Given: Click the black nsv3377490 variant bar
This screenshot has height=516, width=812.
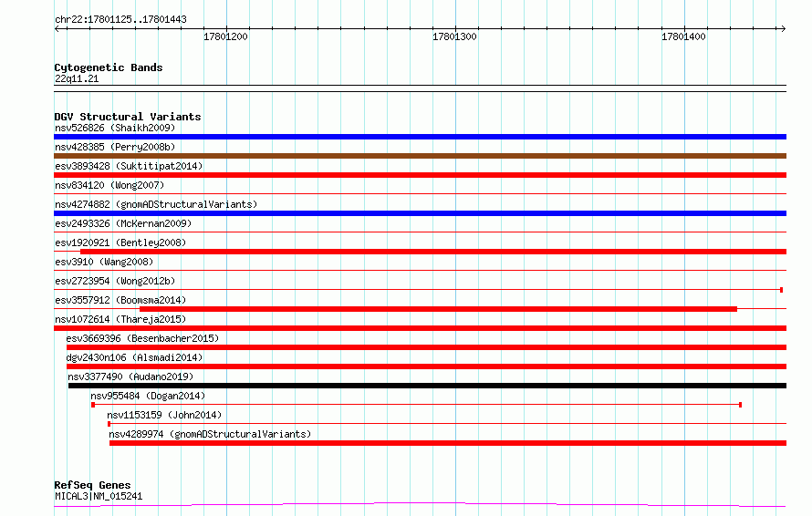Looking at the screenshot, I should tap(427, 386).
